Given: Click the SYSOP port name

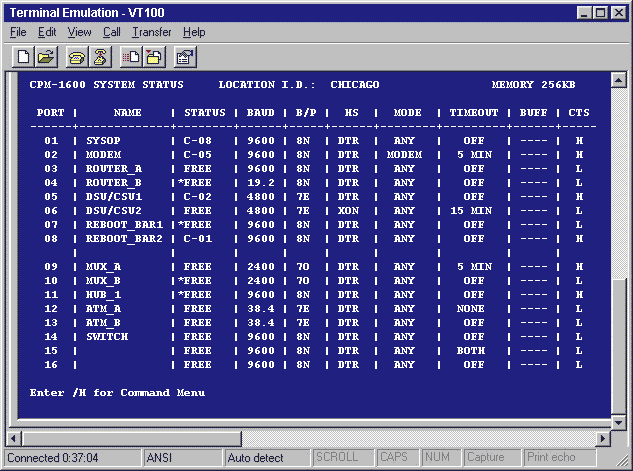Looking at the screenshot, I should click(103, 140).
